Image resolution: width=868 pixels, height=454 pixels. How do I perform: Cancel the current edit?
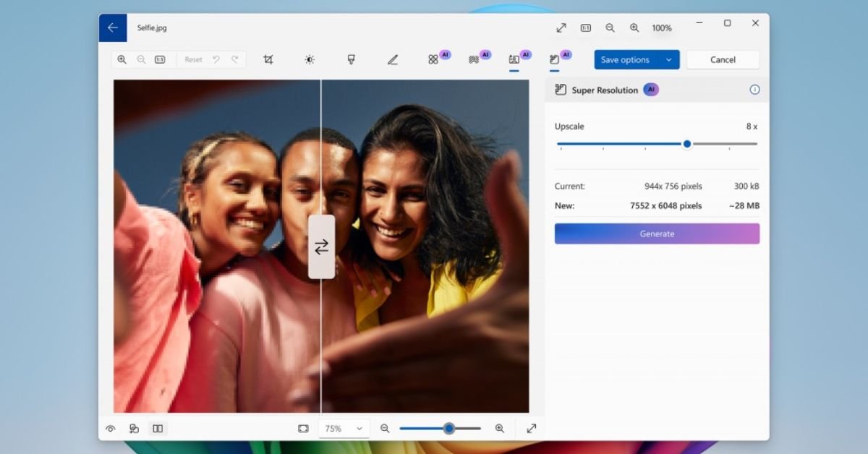pos(723,59)
